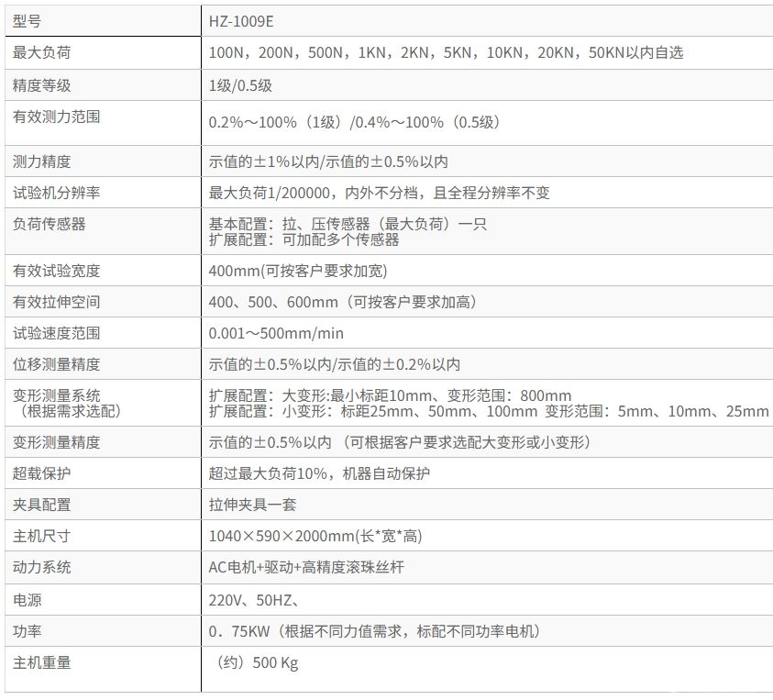Click the 有效试验宽度 label
The height and width of the screenshot is (700, 773).
(x=56, y=271)
